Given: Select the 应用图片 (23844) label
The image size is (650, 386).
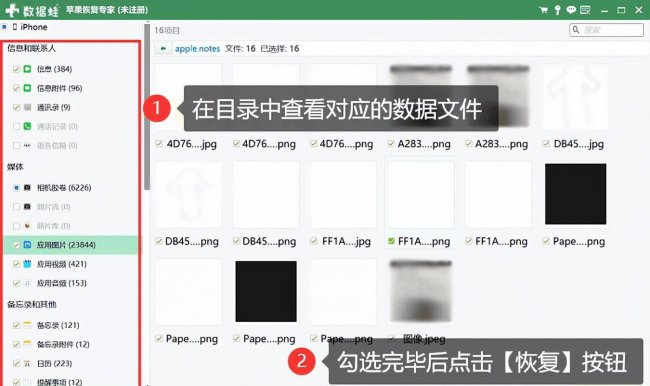Looking at the screenshot, I should tap(66, 245).
